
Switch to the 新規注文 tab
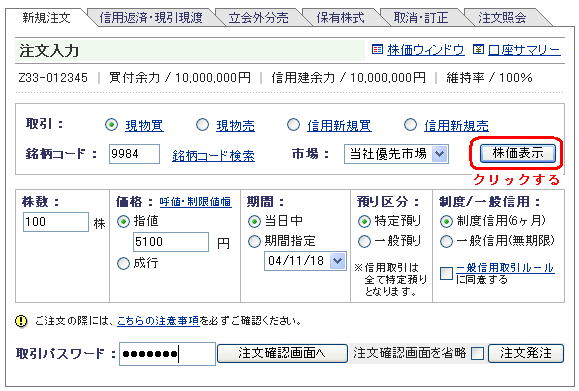pos(46,18)
